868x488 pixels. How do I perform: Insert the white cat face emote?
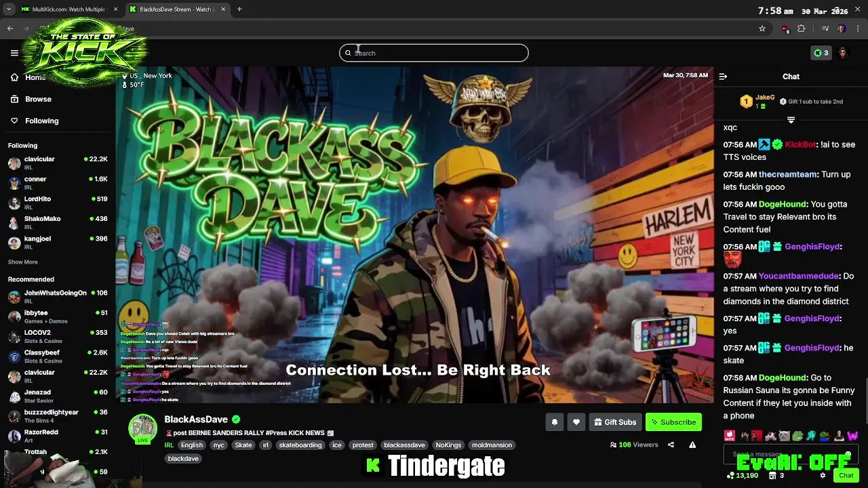click(784, 436)
